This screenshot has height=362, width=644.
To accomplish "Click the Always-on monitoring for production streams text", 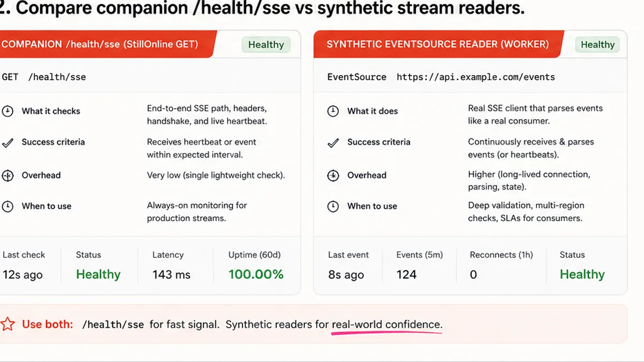I will click(197, 212).
